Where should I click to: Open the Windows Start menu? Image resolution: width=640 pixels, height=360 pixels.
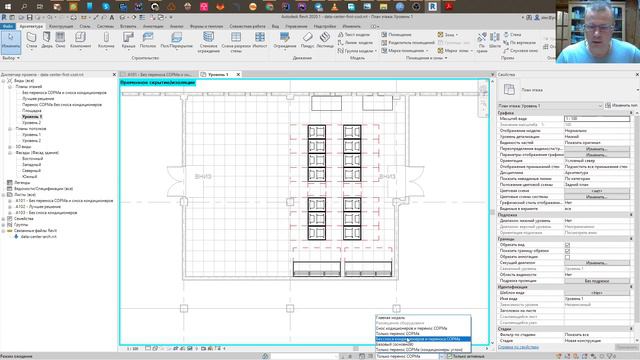pos(7,7)
